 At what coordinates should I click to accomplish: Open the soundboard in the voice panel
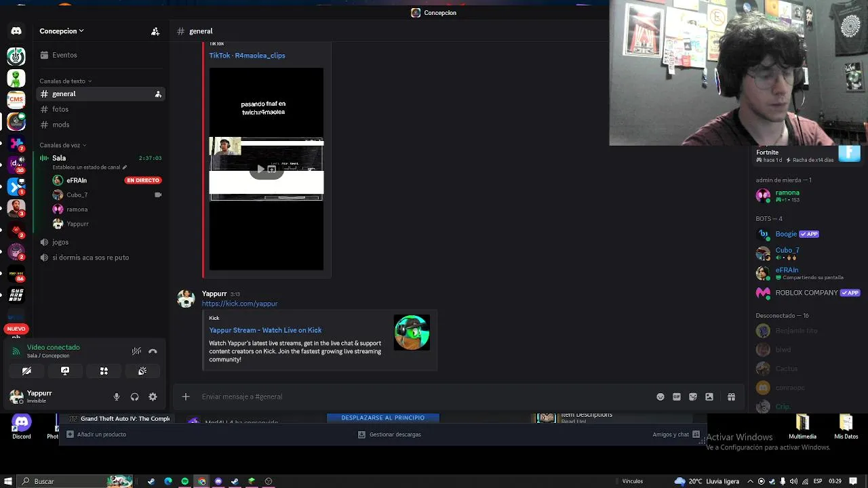coord(142,371)
